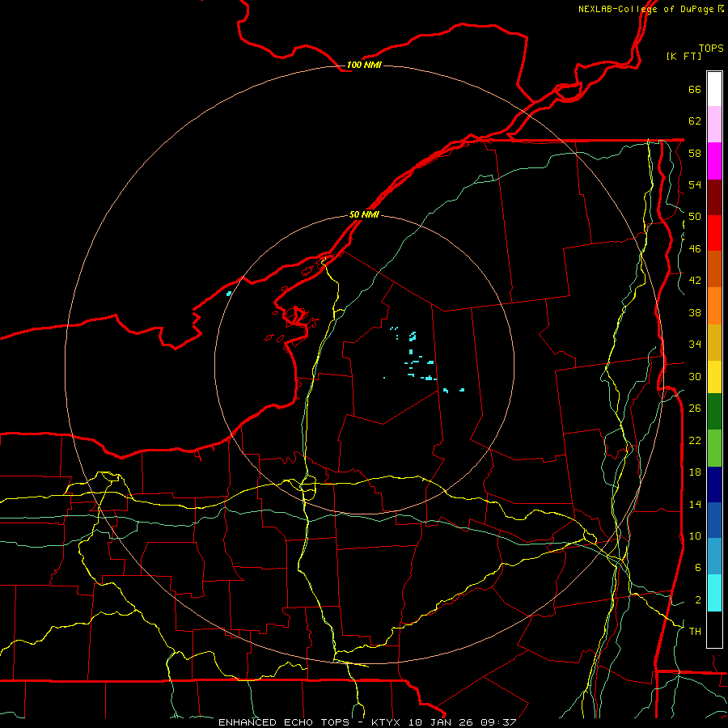
Task: Select the medium blue legend swatch
Action: (x=714, y=520)
